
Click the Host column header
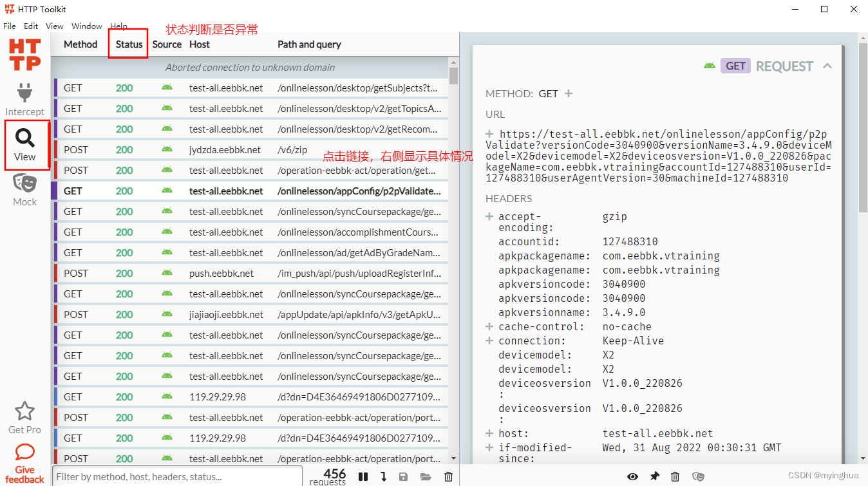200,44
